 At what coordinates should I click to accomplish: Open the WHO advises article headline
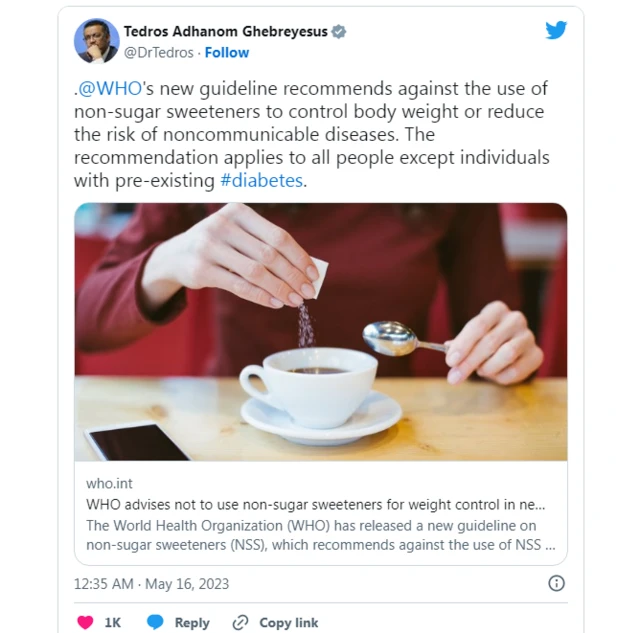pos(316,505)
